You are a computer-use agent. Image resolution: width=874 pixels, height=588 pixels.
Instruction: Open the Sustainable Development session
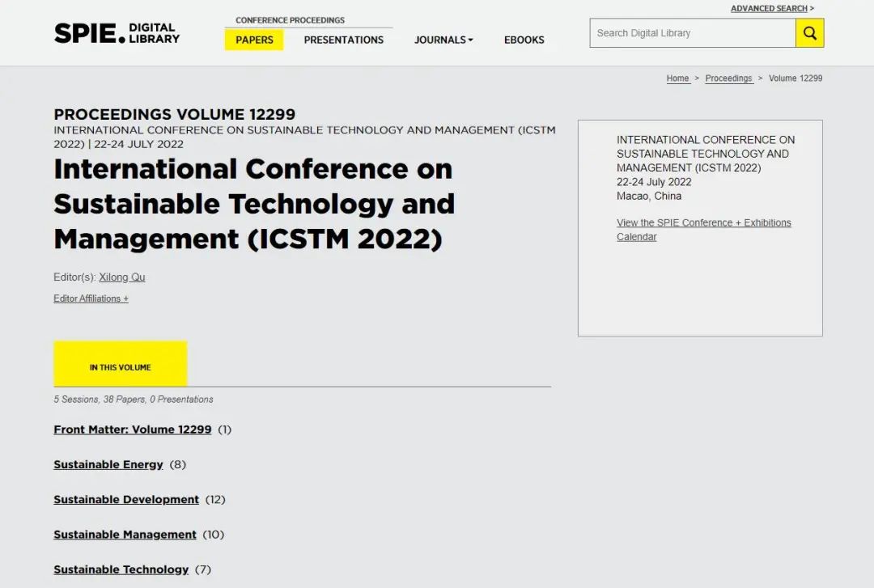click(x=126, y=499)
